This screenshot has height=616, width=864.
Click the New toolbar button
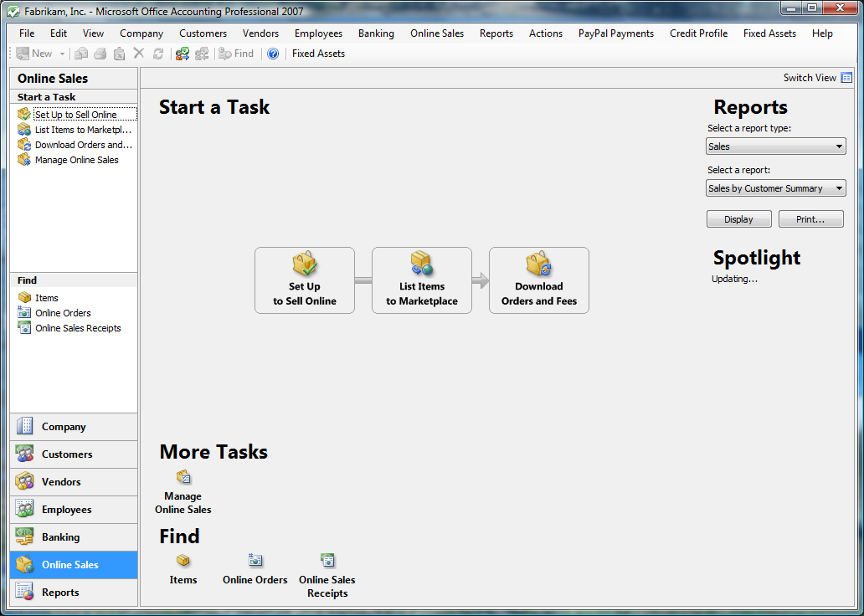click(34, 54)
